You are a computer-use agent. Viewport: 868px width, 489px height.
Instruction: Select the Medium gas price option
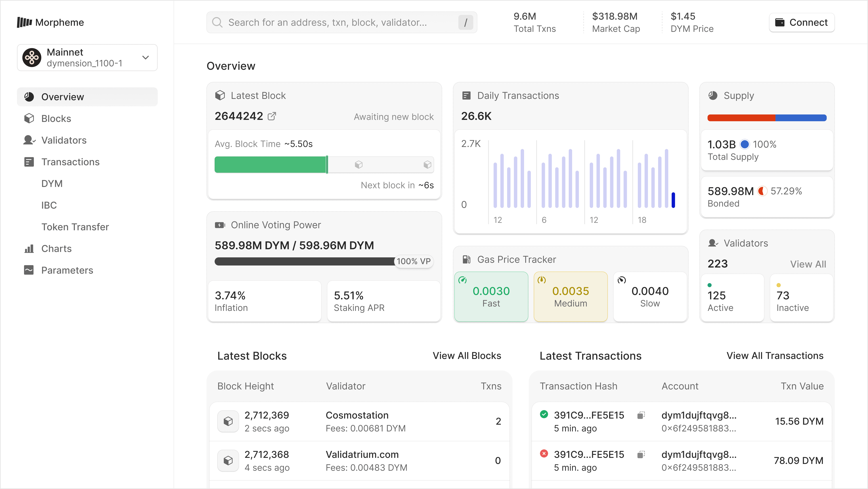[570, 297]
